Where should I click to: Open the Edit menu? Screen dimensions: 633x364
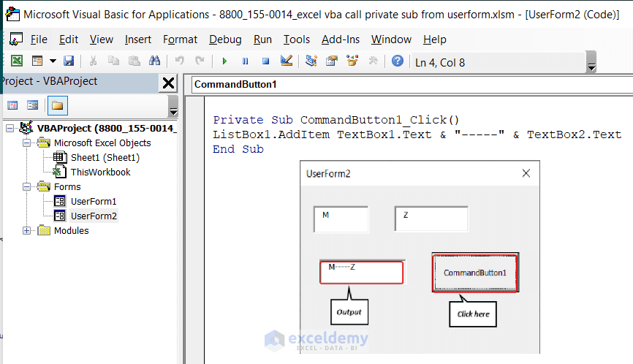click(69, 39)
